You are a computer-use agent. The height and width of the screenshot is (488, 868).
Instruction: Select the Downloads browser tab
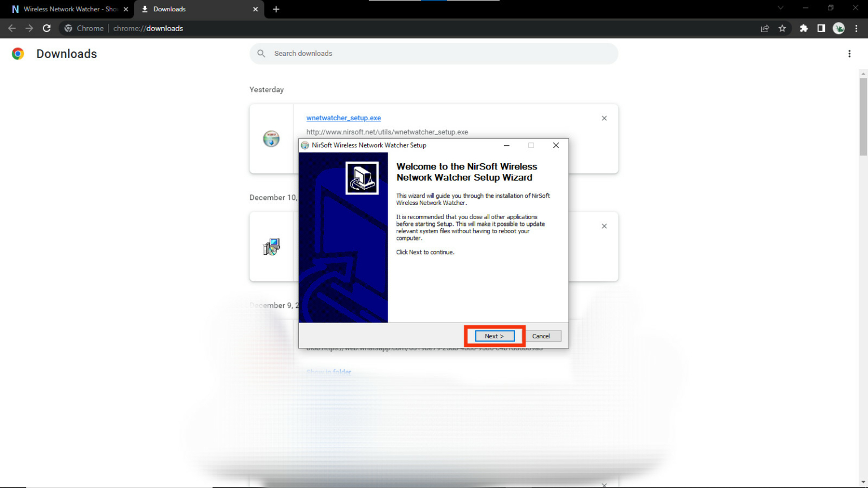pyautogui.click(x=199, y=9)
